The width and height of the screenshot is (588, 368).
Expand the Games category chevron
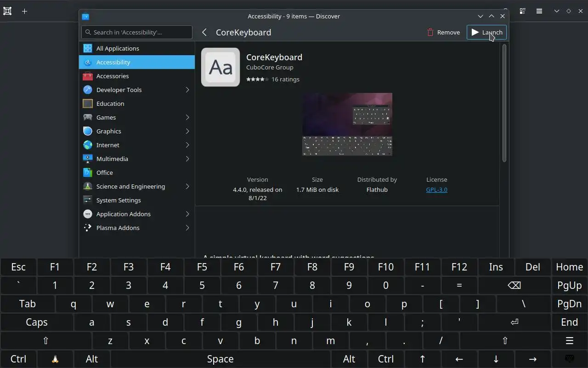pyautogui.click(x=187, y=117)
